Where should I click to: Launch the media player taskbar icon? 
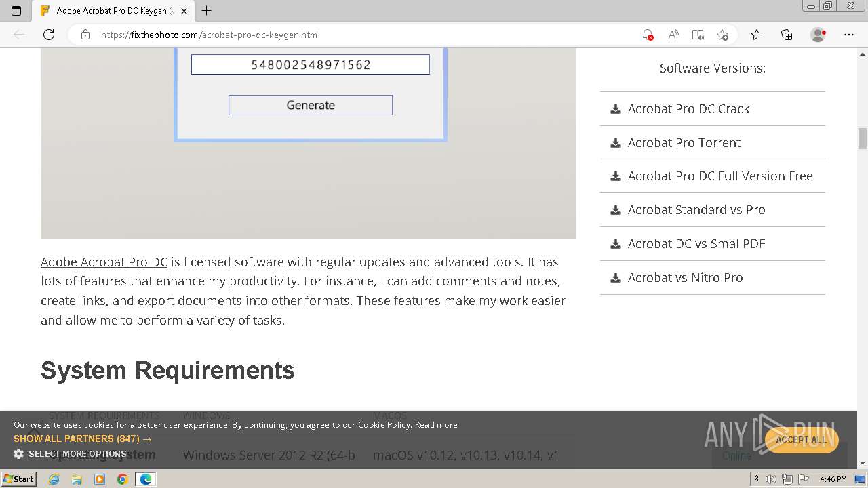[x=100, y=479]
